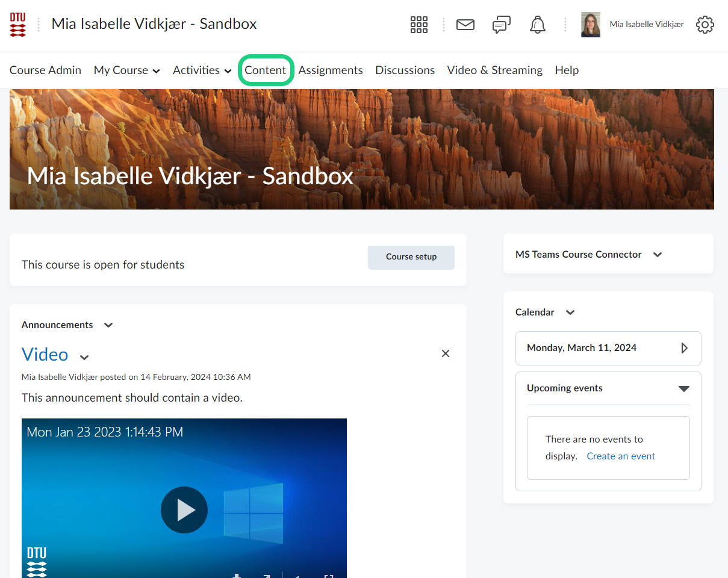728x578 pixels.
Task: Play the video in the announcement
Action: point(184,510)
